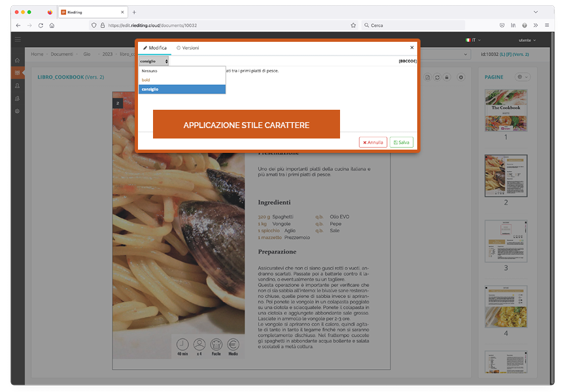Click the lock icon in the document toolbar
Viewport: 565px width, 392px height.
(x=447, y=77)
